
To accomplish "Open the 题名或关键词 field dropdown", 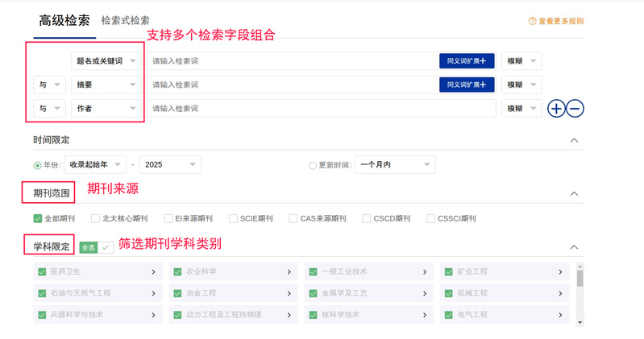I will [x=106, y=61].
